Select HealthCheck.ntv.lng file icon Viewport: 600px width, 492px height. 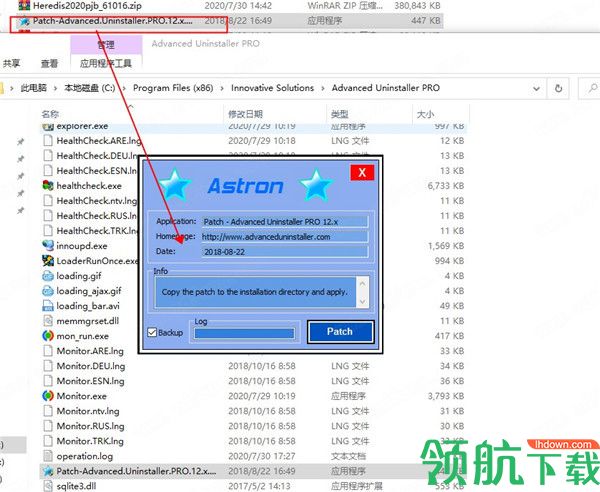(47, 201)
